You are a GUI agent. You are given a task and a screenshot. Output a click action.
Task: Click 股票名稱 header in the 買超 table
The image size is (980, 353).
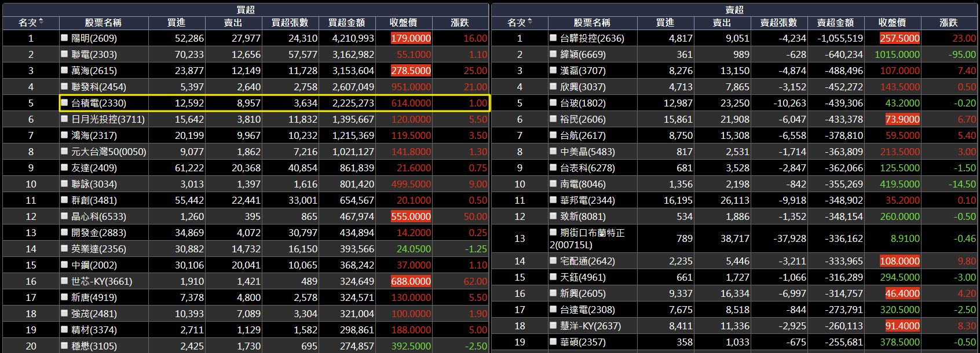pos(103,23)
